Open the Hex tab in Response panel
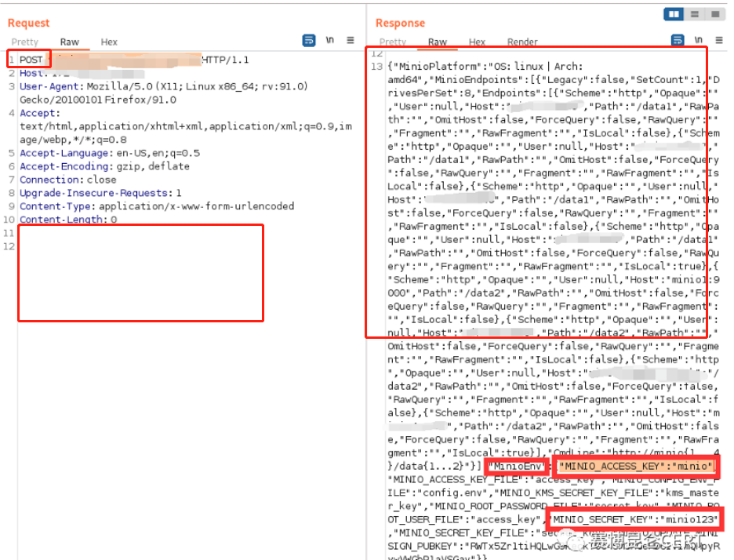 pos(477,42)
